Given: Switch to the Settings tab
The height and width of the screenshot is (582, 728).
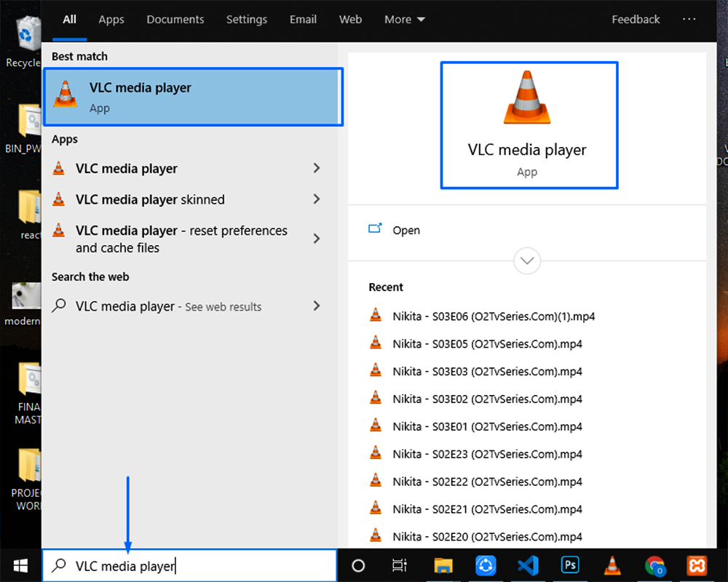Looking at the screenshot, I should (x=247, y=20).
